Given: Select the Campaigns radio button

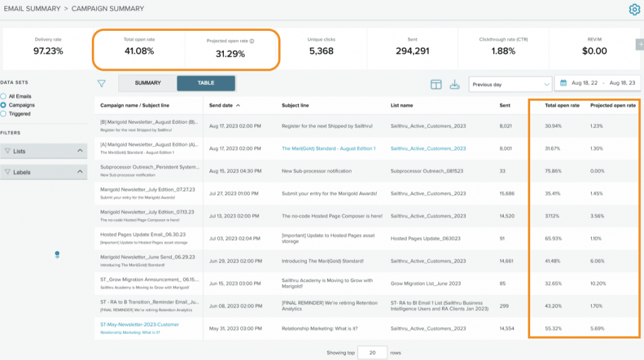Looking at the screenshot, I should click(x=4, y=105).
